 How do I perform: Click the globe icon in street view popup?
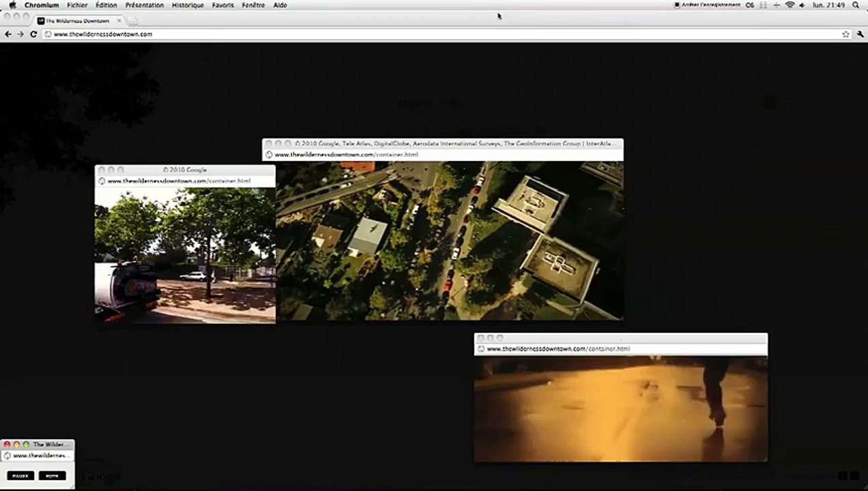coord(102,181)
